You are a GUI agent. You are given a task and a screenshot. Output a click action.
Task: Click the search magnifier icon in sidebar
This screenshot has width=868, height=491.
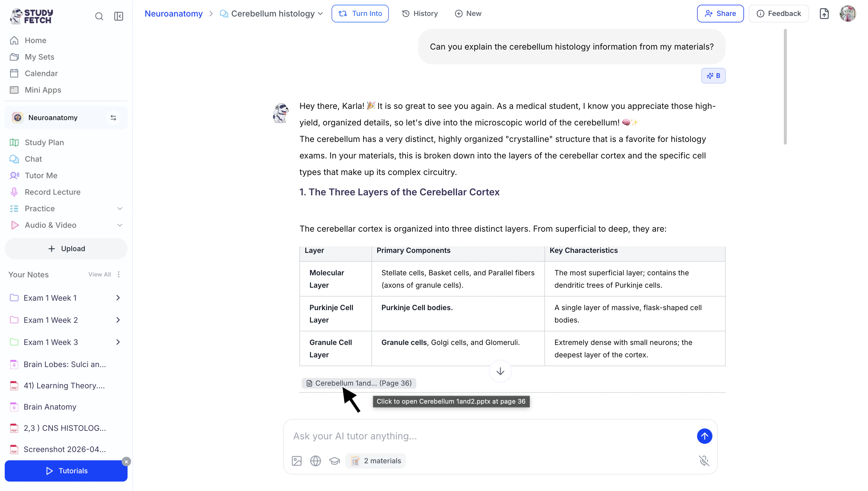(99, 16)
